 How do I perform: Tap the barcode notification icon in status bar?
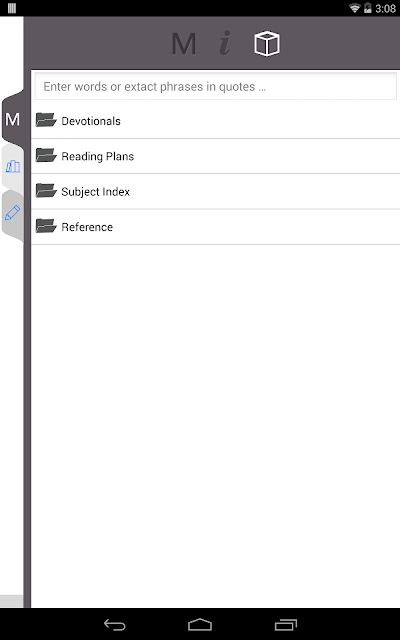point(12,8)
